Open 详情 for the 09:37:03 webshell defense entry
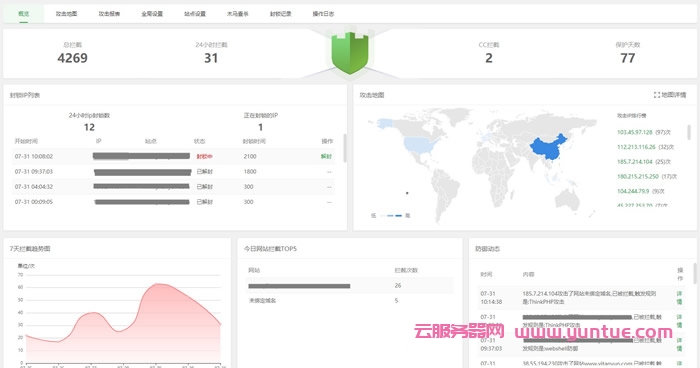 click(x=679, y=344)
